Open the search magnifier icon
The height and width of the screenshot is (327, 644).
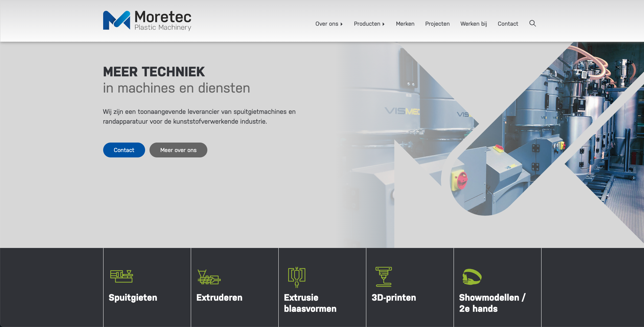click(x=532, y=23)
